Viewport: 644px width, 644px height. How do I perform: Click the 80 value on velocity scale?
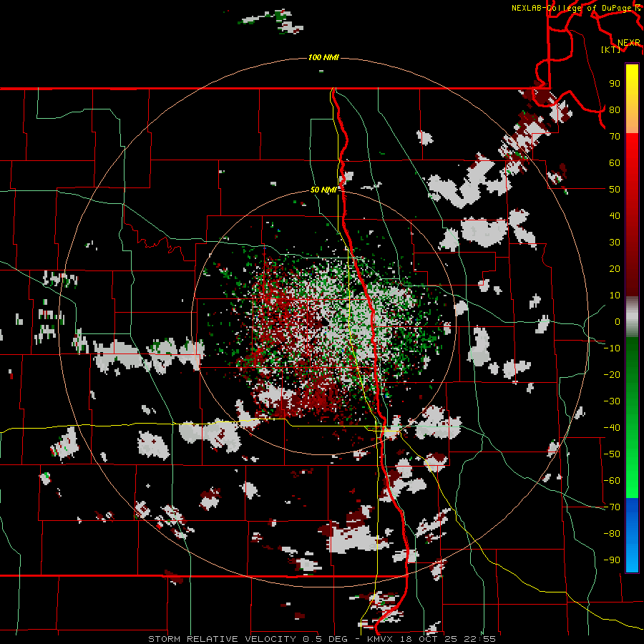(615, 110)
